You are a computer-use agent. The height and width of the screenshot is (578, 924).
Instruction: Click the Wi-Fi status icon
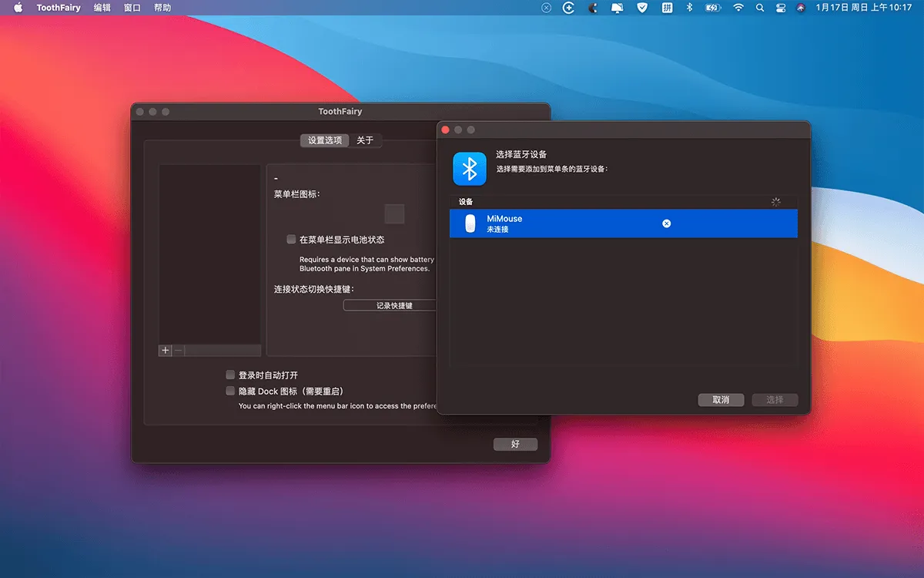coord(738,8)
